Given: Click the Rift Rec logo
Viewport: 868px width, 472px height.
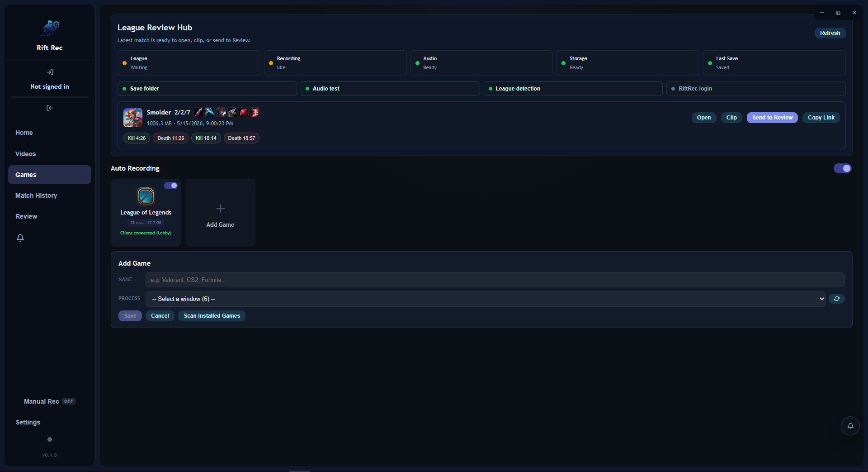Looking at the screenshot, I should [50, 28].
